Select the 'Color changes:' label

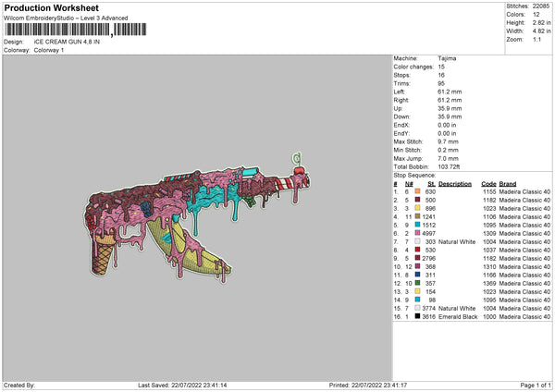413,67
